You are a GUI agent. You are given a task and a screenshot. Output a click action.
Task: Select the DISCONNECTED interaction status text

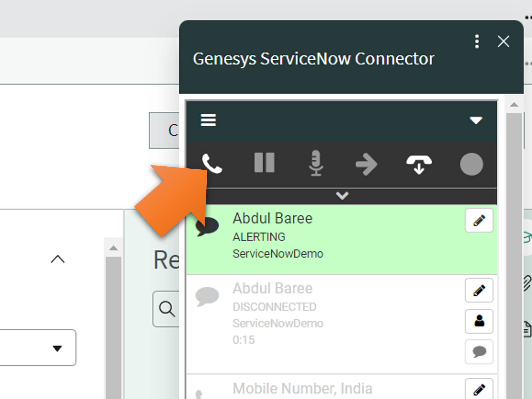[274, 307]
